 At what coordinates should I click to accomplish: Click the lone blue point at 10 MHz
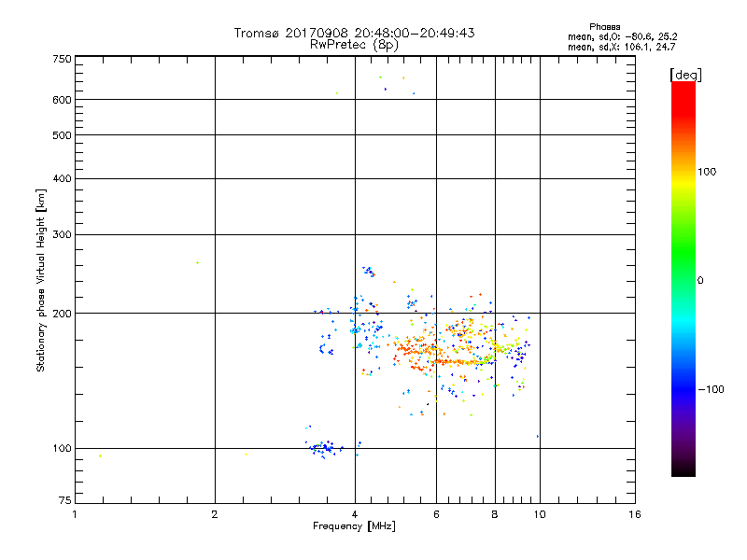click(x=538, y=436)
